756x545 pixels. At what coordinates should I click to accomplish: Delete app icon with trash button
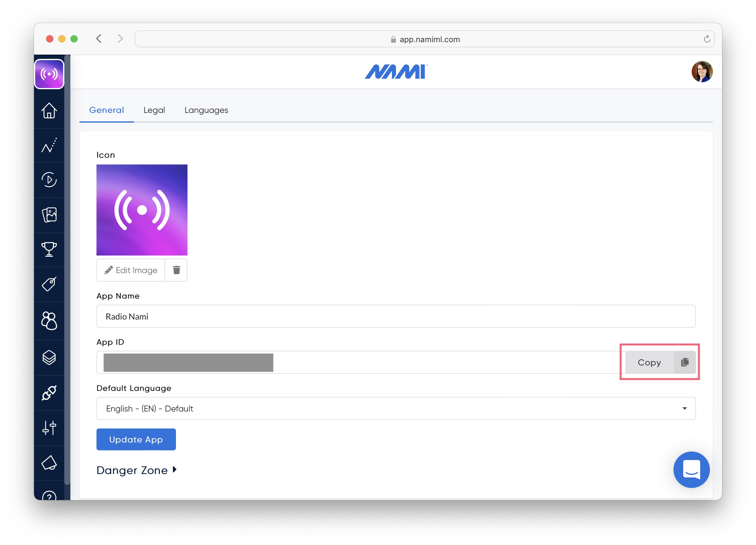pyautogui.click(x=176, y=270)
